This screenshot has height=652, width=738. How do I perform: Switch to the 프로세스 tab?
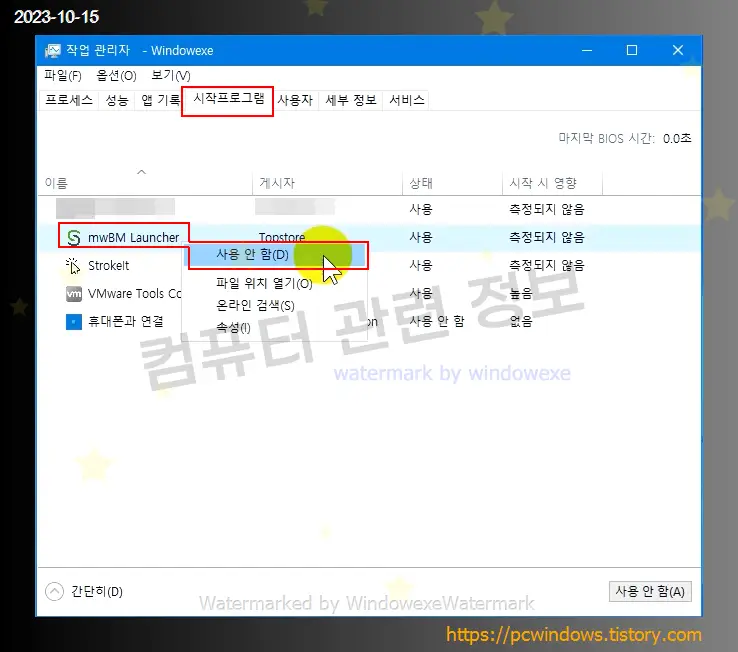pyautogui.click(x=69, y=100)
